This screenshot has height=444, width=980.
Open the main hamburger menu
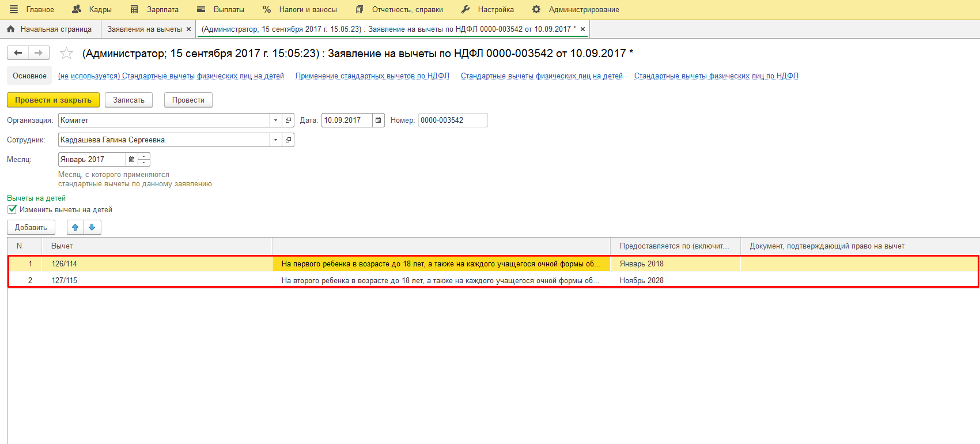tap(14, 9)
